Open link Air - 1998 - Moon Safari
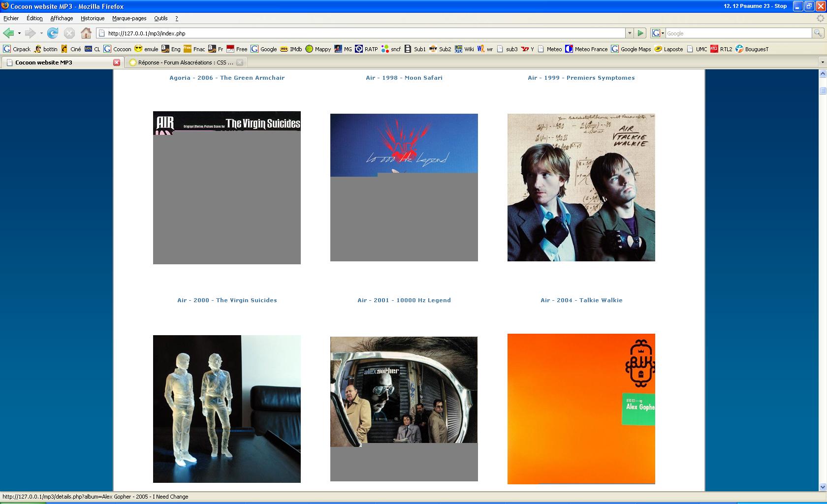The image size is (827, 504). point(404,78)
